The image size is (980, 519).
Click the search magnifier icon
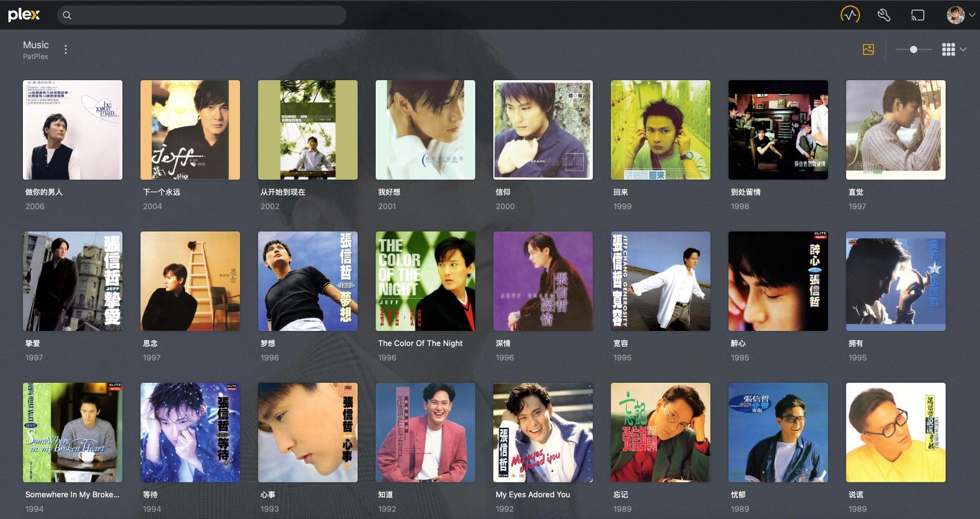click(67, 15)
